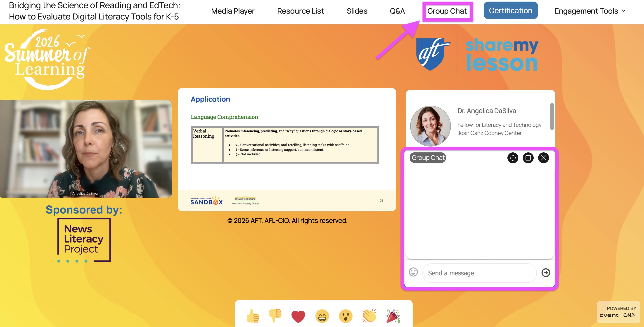Image resolution: width=644 pixels, height=327 pixels.
Task: Click the 'Language Comprehension' slide heading
Action: point(224,117)
